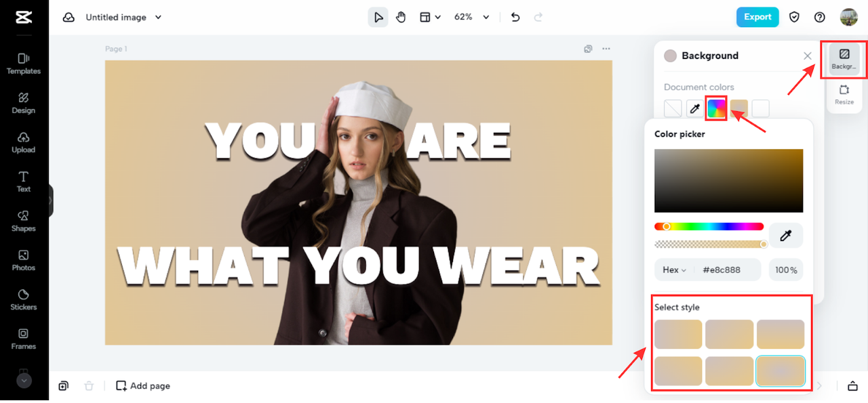868x403 pixels.
Task: Click the delete page trash icon
Action: coord(89,385)
